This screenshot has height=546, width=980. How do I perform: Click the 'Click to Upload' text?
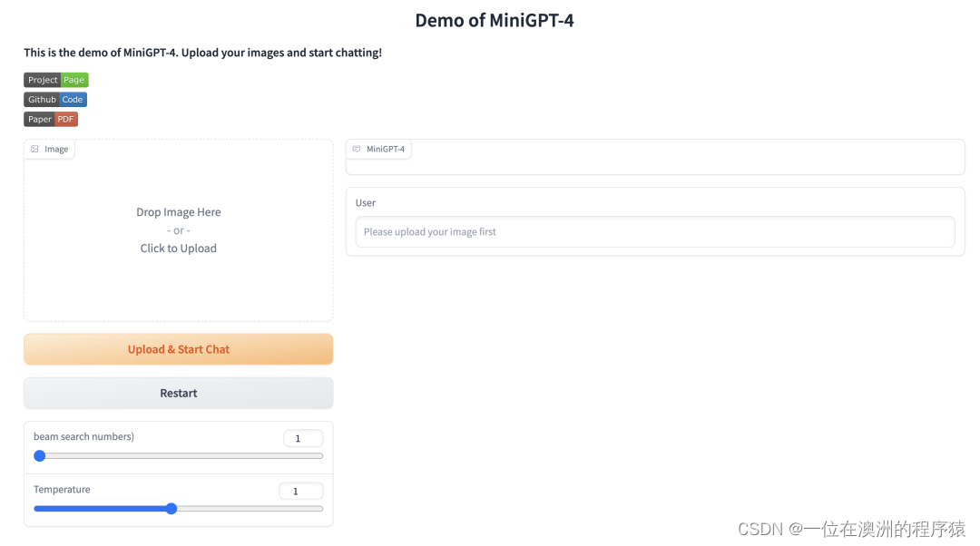tap(178, 248)
